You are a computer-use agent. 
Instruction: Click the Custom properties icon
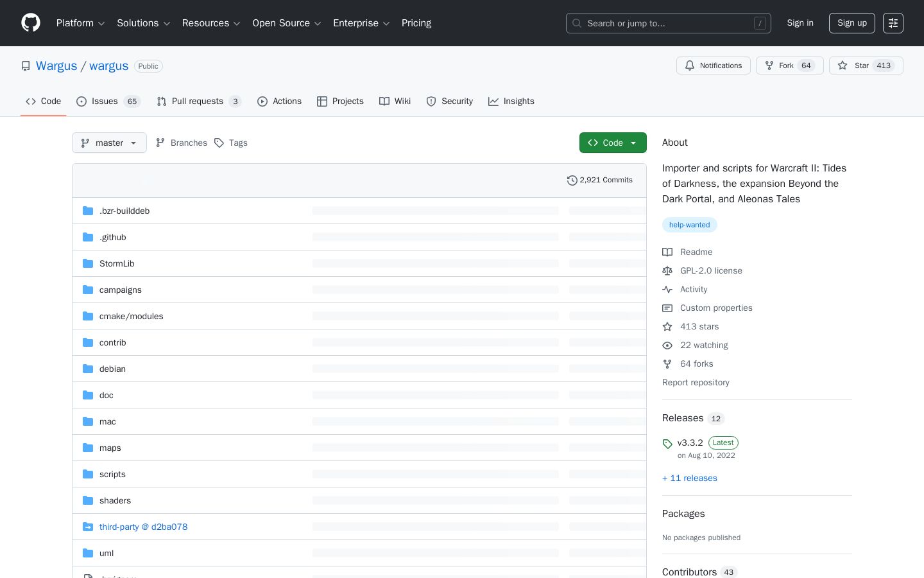(667, 308)
